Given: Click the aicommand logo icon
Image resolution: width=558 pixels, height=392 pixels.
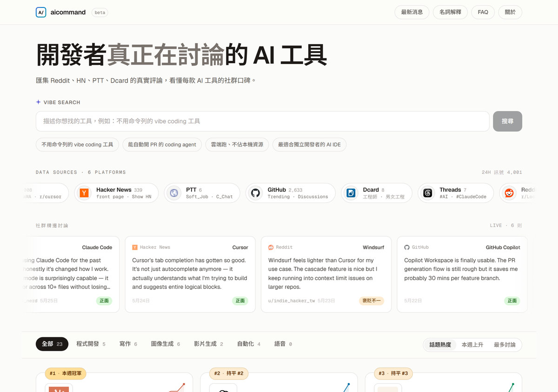Looking at the screenshot, I should point(41,13).
